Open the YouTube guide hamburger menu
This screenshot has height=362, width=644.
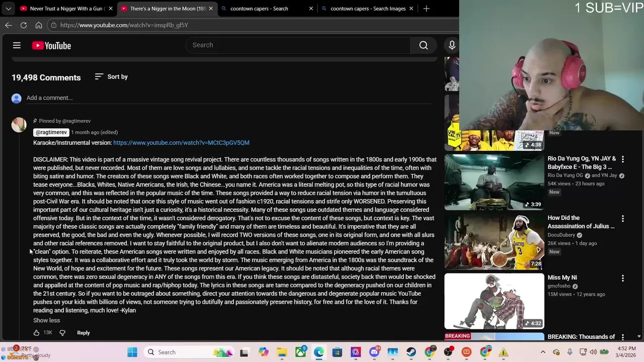point(17,45)
